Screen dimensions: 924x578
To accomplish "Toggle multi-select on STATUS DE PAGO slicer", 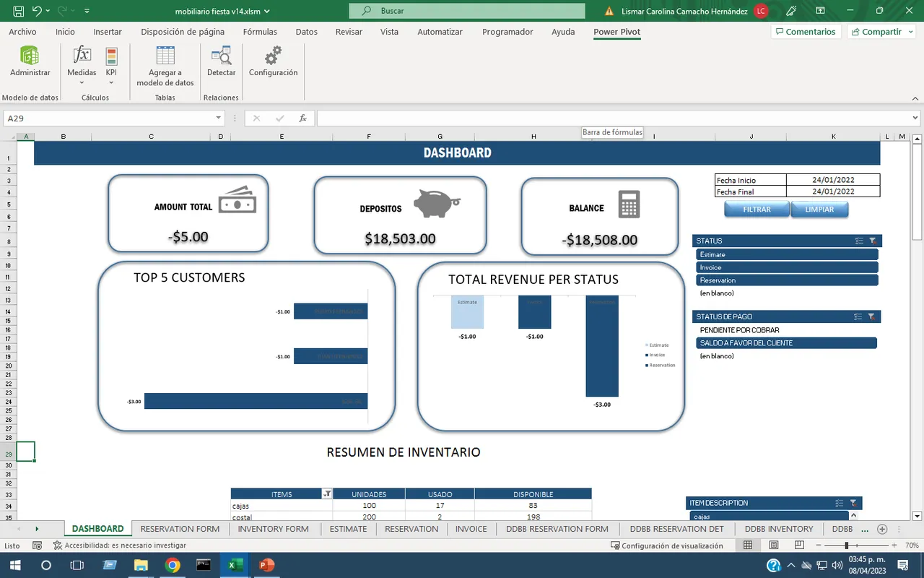I will click(858, 316).
